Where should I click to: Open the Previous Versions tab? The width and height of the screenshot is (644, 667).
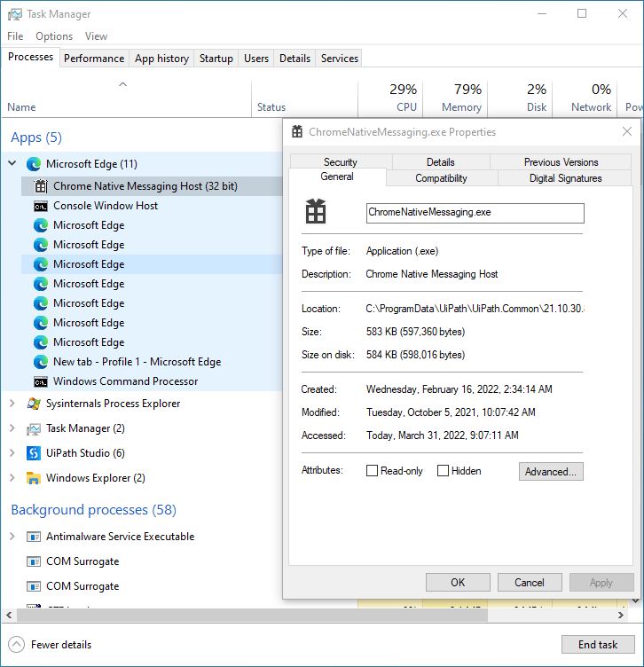pyautogui.click(x=561, y=162)
